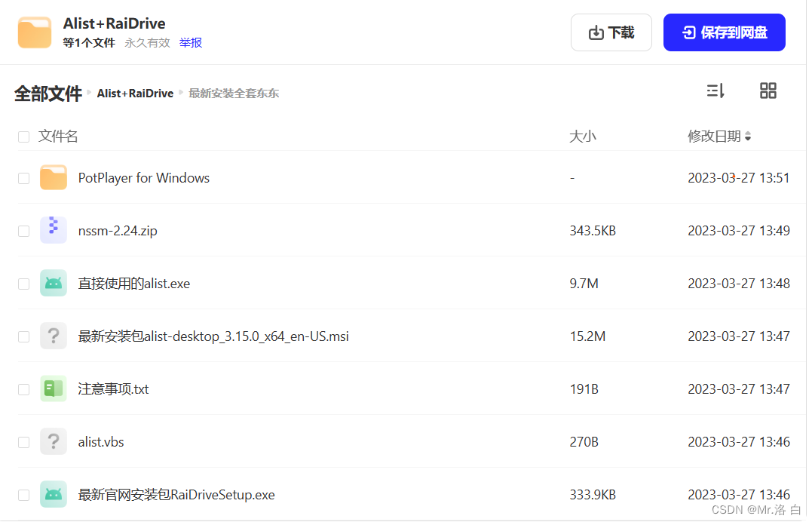812x522 pixels.
Task: Click the question-mark file icon of alist.vbs
Action: point(52,441)
